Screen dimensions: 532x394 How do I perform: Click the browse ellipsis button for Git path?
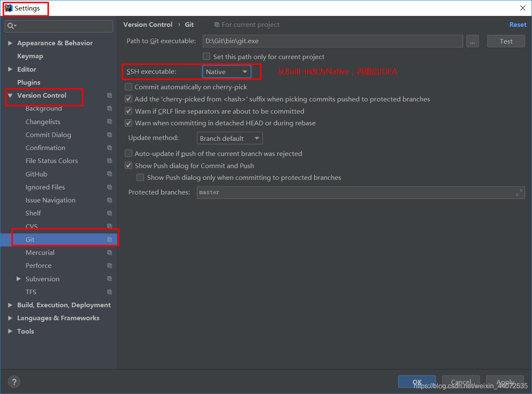point(472,41)
